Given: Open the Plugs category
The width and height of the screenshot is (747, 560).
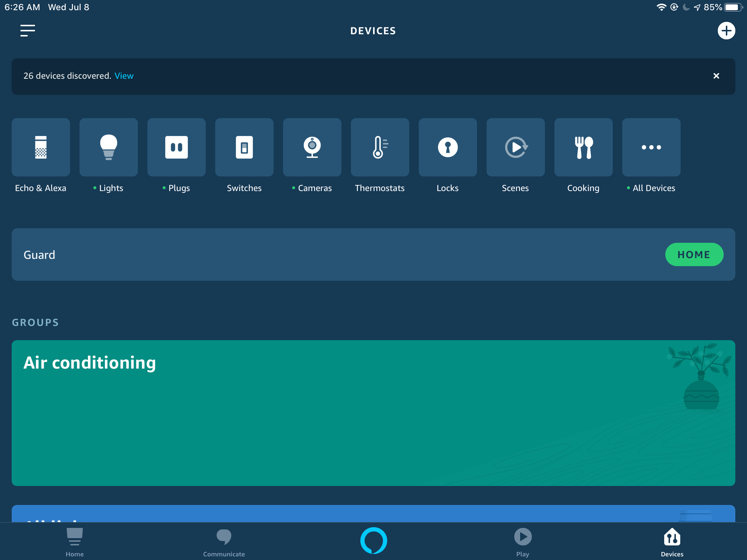Looking at the screenshot, I should pyautogui.click(x=177, y=147).
